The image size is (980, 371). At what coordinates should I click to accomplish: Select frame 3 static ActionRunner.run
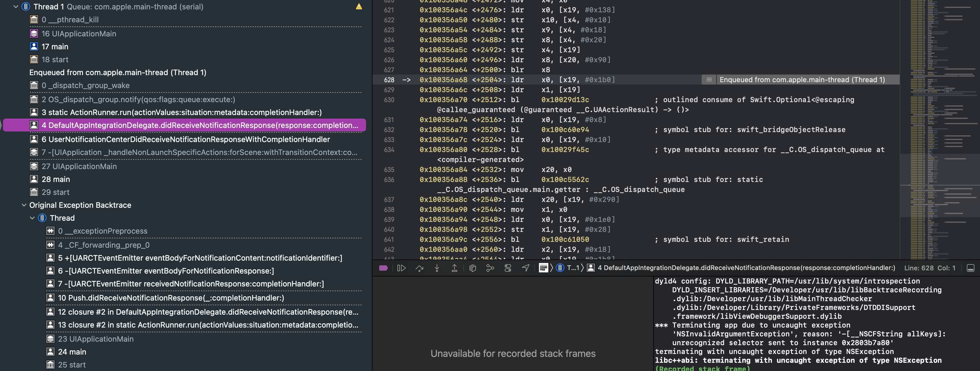pos(181,112)
